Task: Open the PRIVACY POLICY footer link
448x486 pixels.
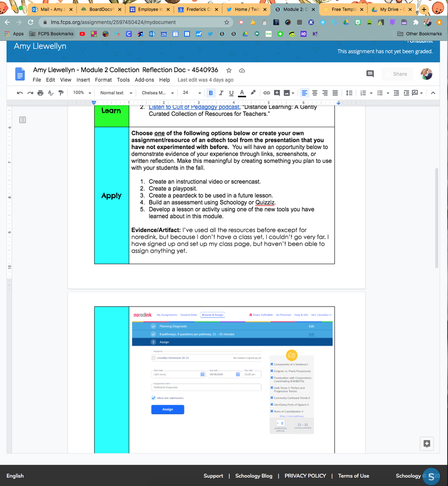Action: [305, 476]
